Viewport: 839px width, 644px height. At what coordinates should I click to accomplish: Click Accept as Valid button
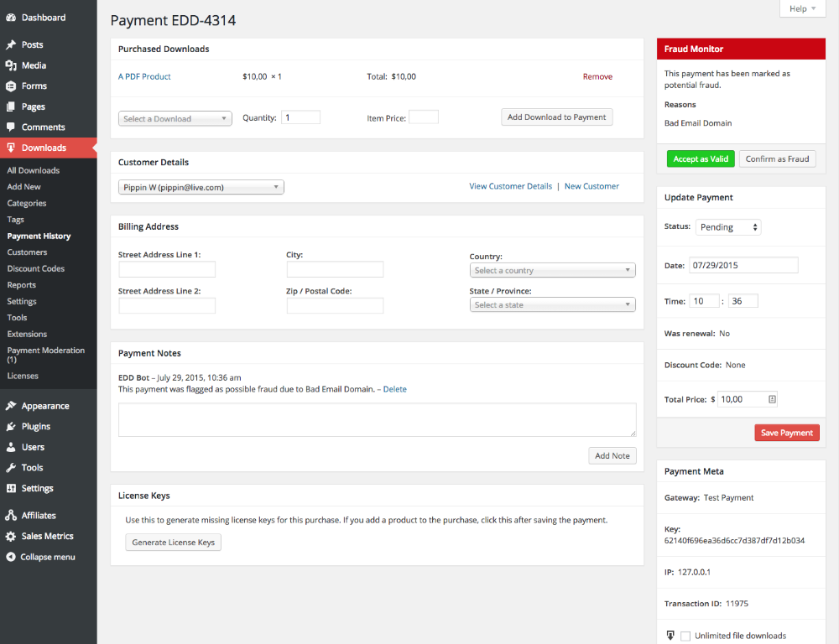pyautogui.click(x=701, y=158)
